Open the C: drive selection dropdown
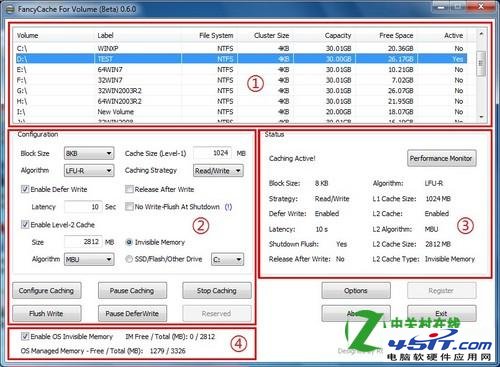Viewport: 500px width, 367px height. pyautogui.click(x=227, y=259)
